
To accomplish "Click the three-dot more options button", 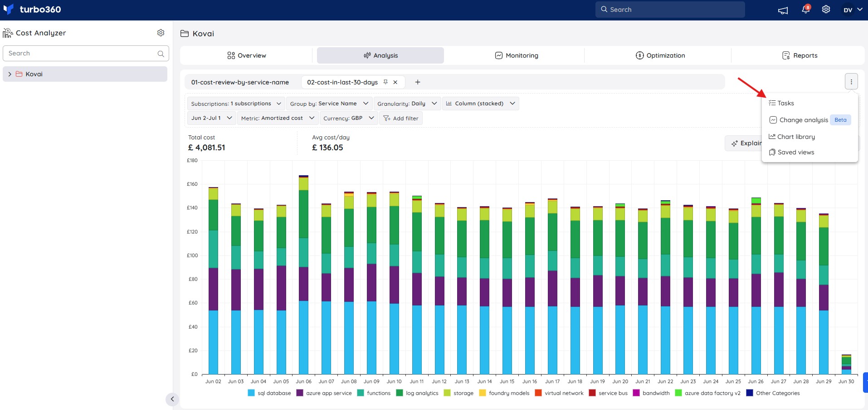I will (x=851, y=82).
